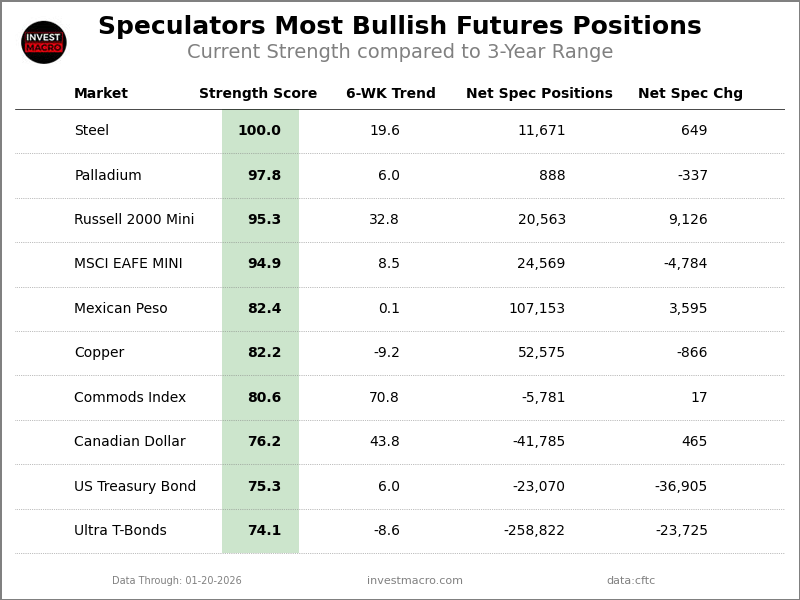800x600 pixels.
Task: Click the Invest Macro logo icon
Action: (x=44, y=42)
